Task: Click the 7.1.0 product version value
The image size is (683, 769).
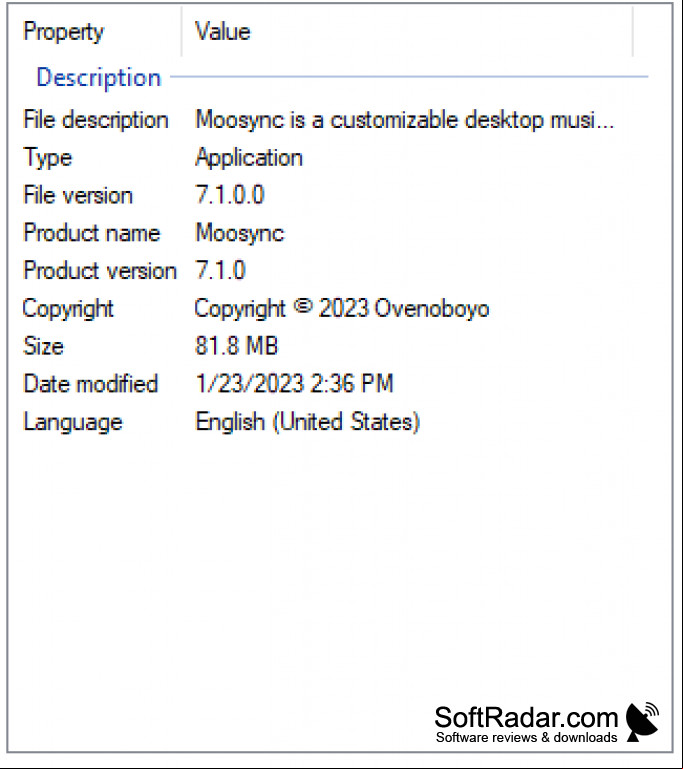Action: pyautogui.click(x=220, y=270)
